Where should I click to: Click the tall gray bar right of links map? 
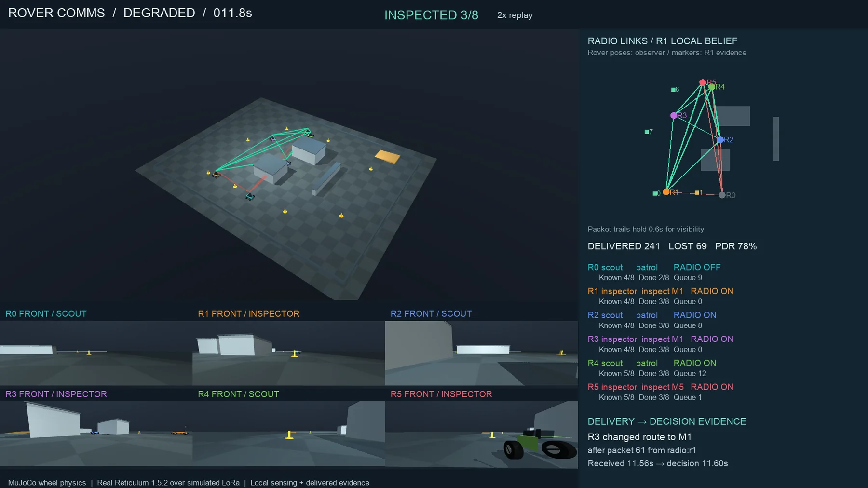click(776, 139)
